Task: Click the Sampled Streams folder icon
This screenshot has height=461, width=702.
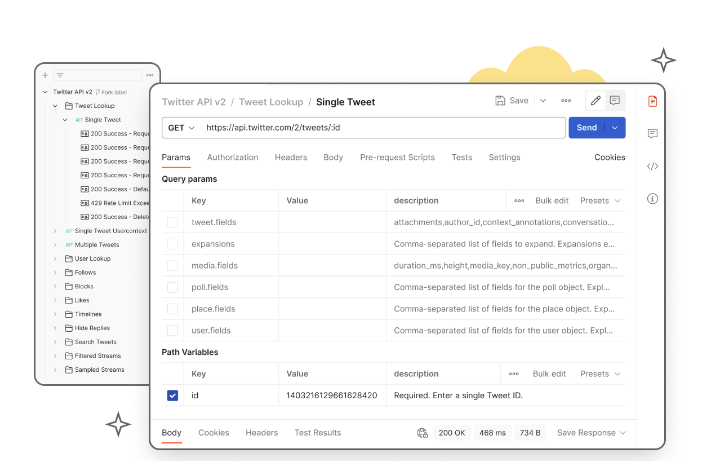Action: (68, 369)
